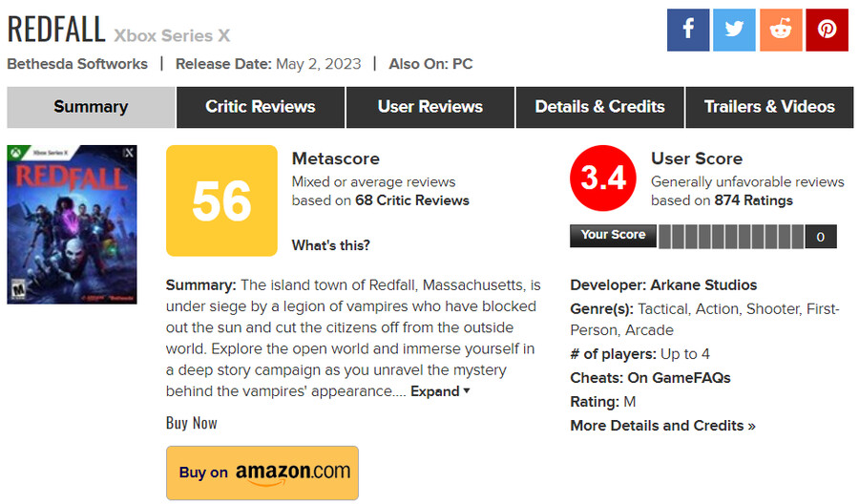Go to the Trailers & Videos tab
This screenshot has width=859, height=504.
(769, 107)
